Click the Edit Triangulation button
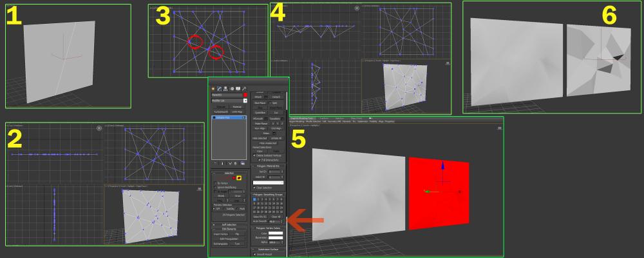 (x=229, y=239)
